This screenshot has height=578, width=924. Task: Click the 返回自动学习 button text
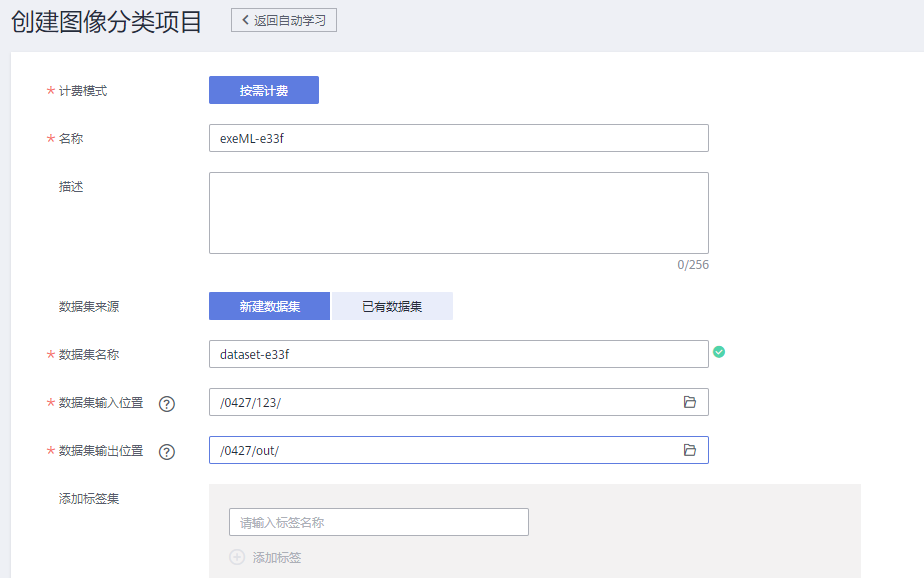(290, 20)
